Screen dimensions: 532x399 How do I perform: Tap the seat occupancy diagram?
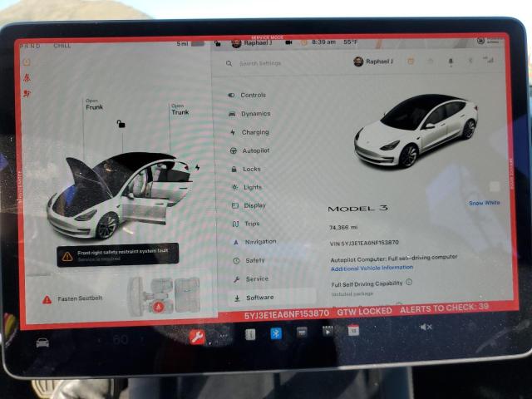[164, 296]
